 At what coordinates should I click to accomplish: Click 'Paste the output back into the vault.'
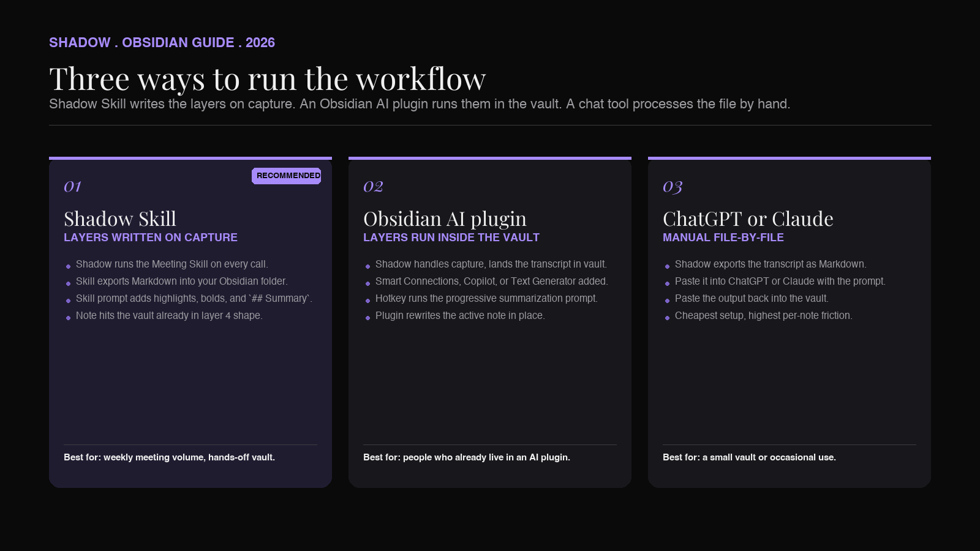[752, 299]
